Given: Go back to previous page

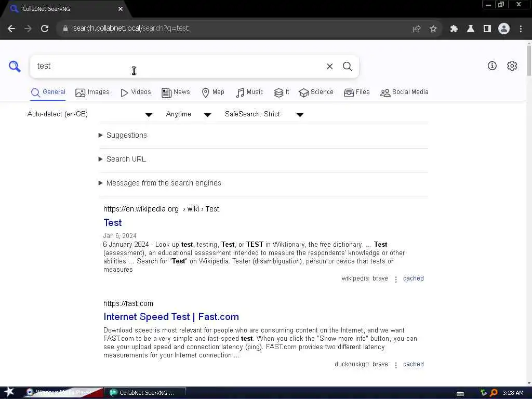Looking at the screenshot, I should coord(11,29).
